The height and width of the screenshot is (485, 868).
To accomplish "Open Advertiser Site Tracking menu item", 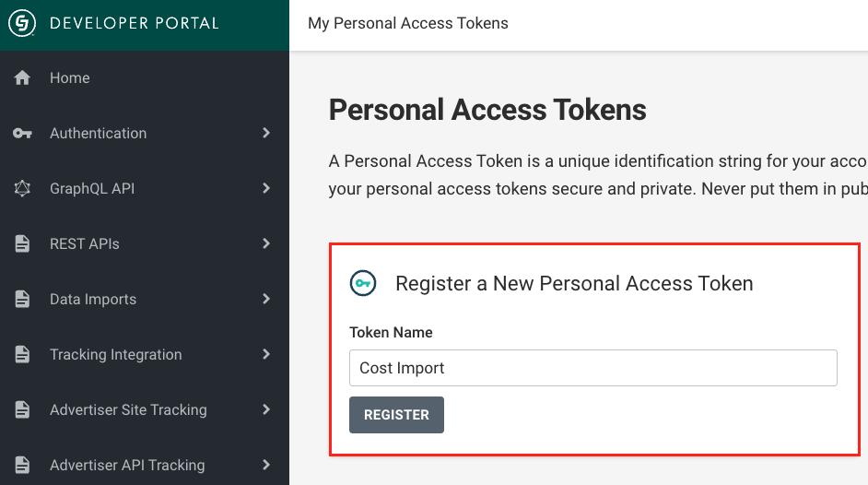I will click(128, 410).
